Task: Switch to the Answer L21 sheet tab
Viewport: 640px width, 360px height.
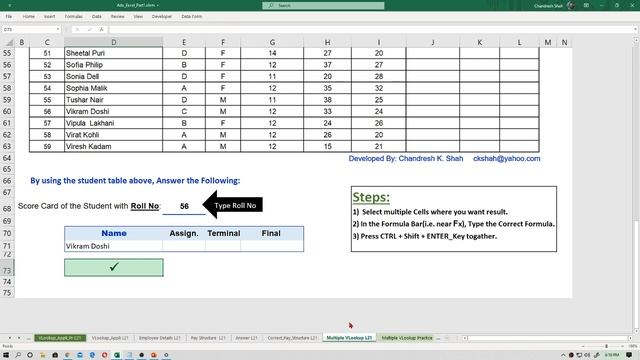Action: 247,338
